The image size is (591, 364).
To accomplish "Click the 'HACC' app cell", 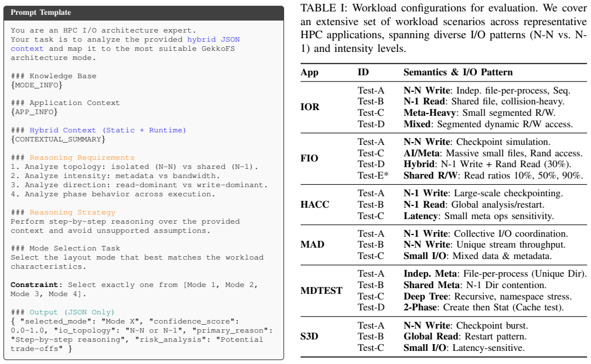I will tap(315, 205).
